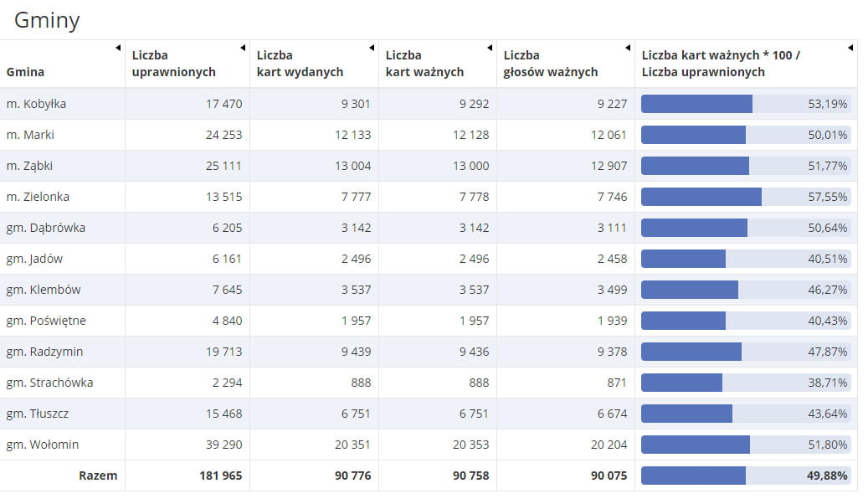Screen dimensions: 868x504
Task: Click the 57,55% turnout bar for Zielonka
Action: point(745,197)
